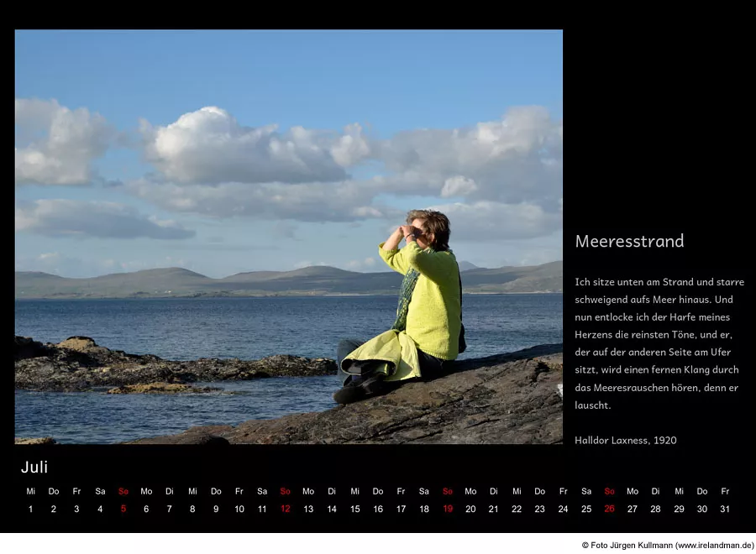Click the red Sunday date 5
Image resolution: width=756 pixels, height=554 pixels.
click(x=123, y=509)
